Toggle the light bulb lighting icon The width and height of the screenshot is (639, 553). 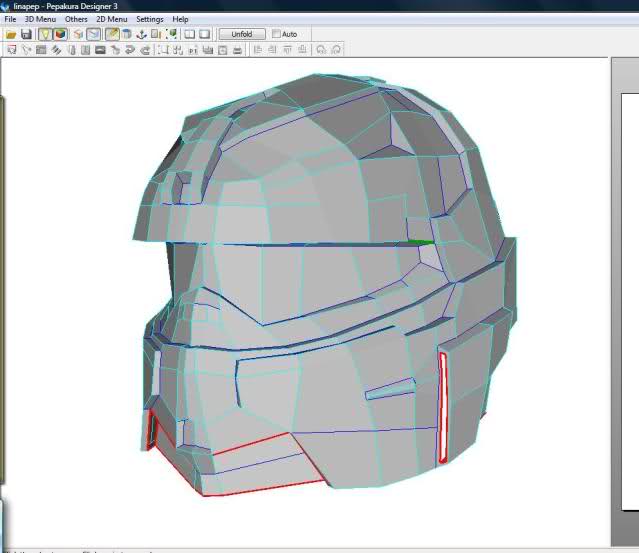coord(46,34)
